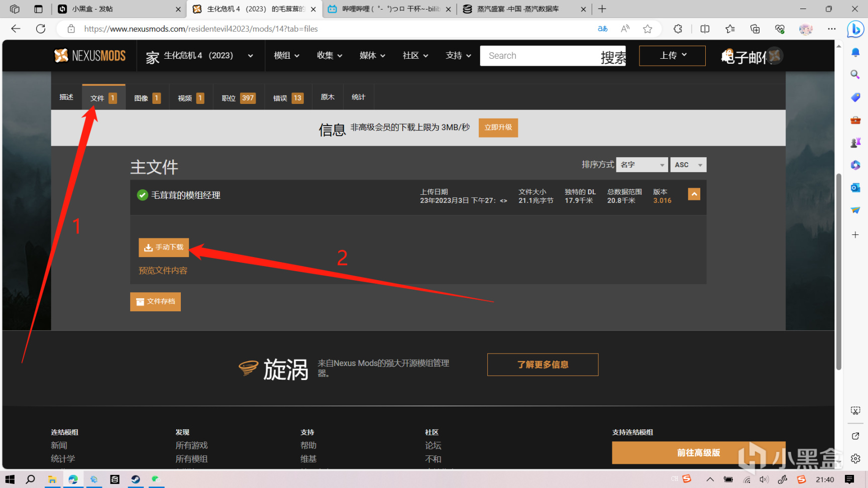Click the 立即升级 upgrade button
This screenshot has width=868, height=488.
tap(498, 128)
